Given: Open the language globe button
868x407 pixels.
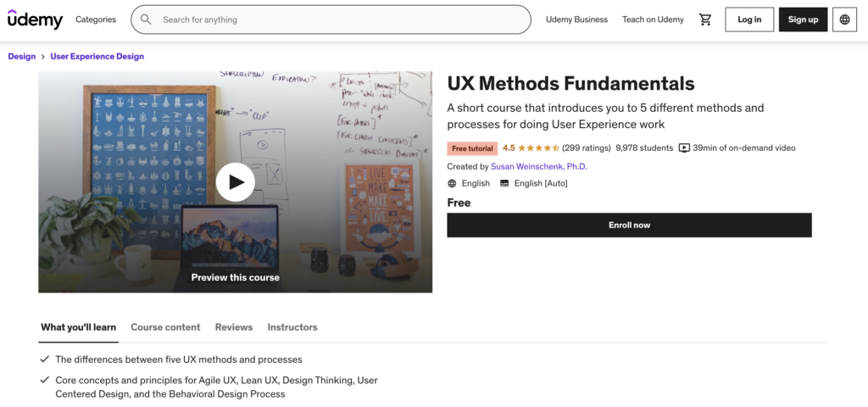Looking at the screenshot, I should (845, 20).
